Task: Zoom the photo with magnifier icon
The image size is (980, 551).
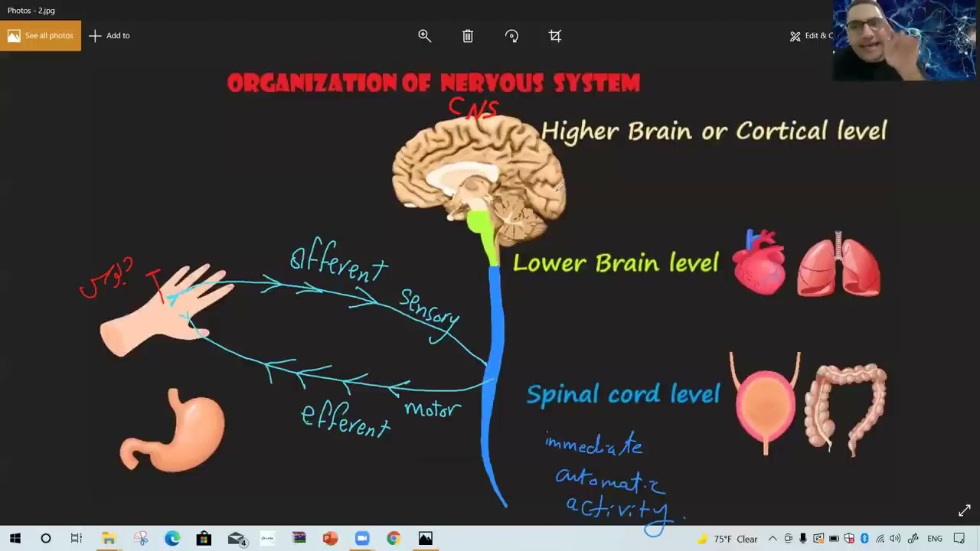Action: click(425, 36)
